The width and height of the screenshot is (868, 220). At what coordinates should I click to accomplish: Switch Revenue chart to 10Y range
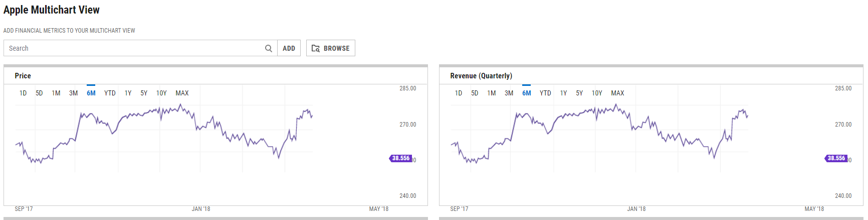pyautogui.click(x=597, y=93)
